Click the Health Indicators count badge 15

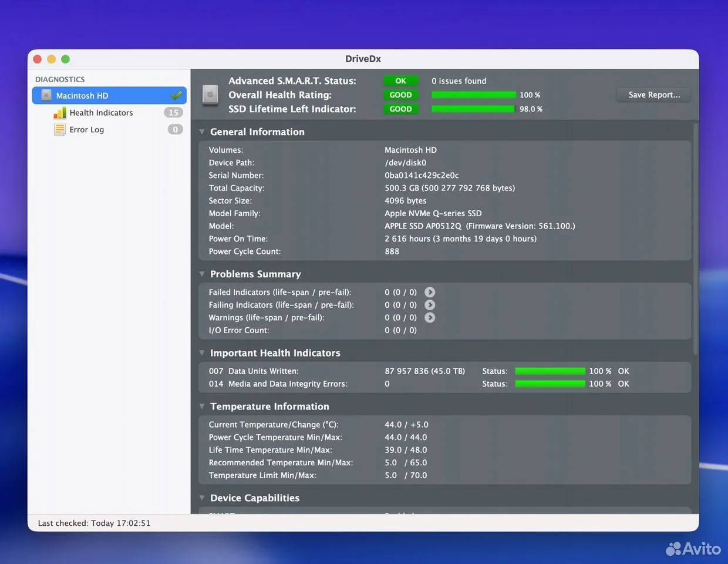(x=174, y=113)
